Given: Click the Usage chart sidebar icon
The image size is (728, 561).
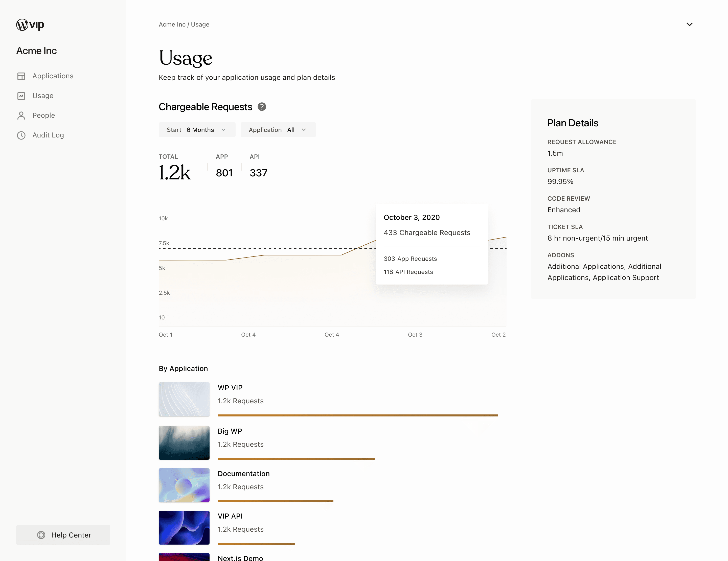Looking at the screenshot, I should pyautogui.click(x=21, y=96).
